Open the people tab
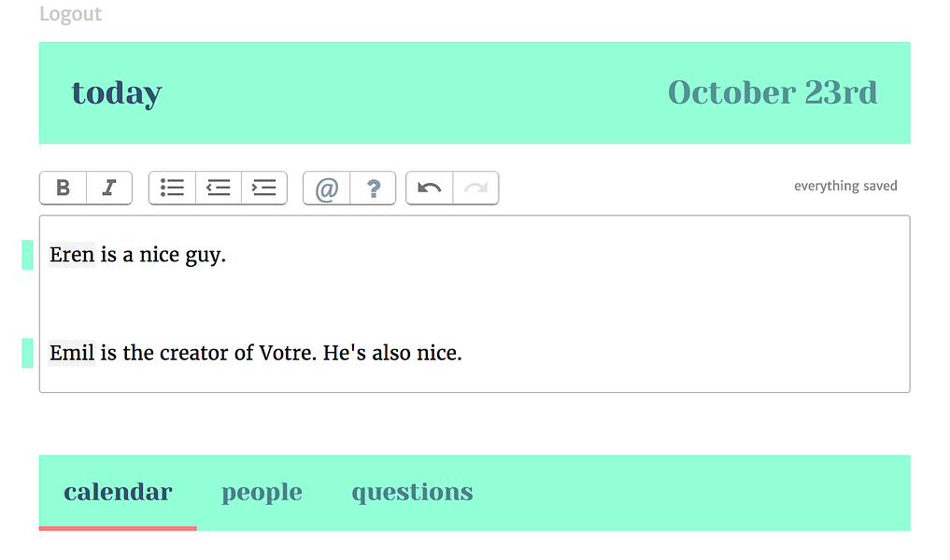The image size is (950, 560). pos(262,492)
